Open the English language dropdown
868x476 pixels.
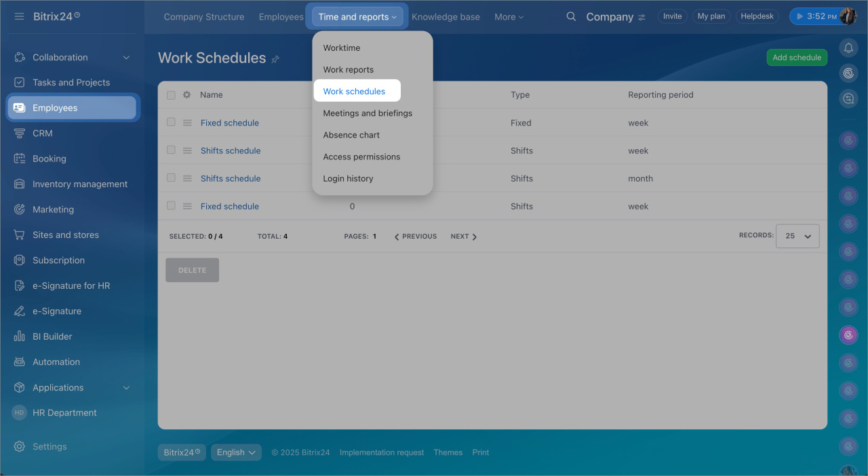(236, 452)
